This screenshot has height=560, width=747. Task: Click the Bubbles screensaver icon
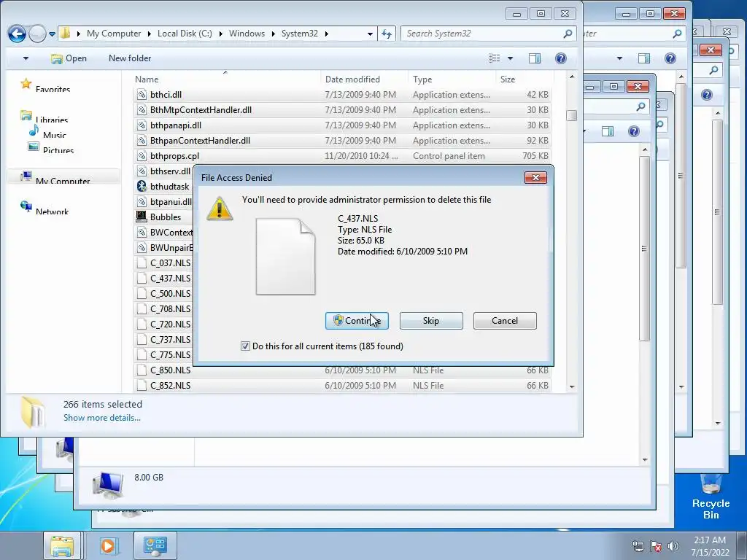[x=142, y=217]
